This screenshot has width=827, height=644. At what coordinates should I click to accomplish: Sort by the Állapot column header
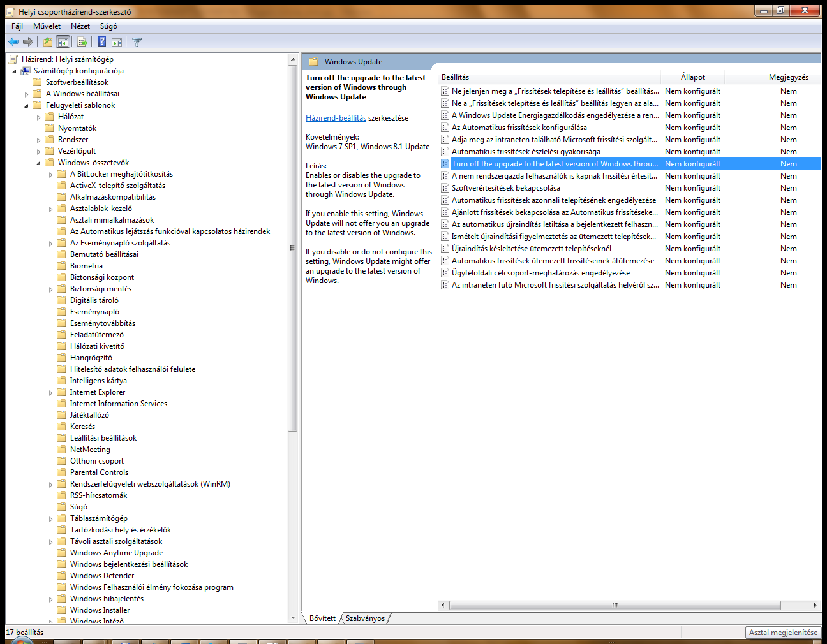click(692, 77)
